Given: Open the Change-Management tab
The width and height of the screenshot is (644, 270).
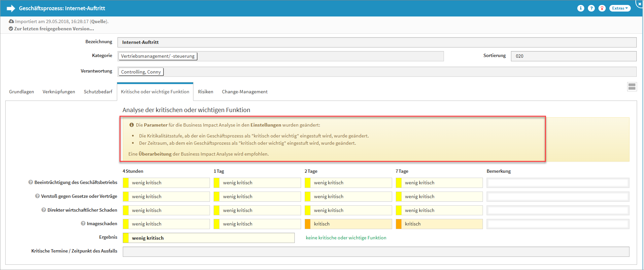Looking at the screenshot, I should [x=245, y=92].
